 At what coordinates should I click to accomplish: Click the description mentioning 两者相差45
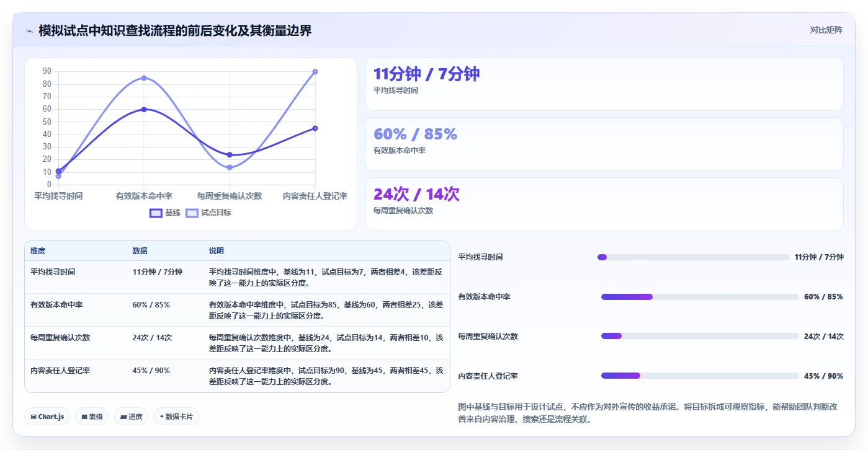coord(326,376)
